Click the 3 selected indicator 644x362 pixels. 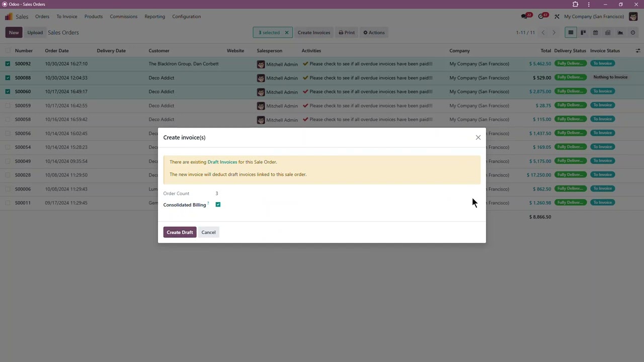click(269, 33)
